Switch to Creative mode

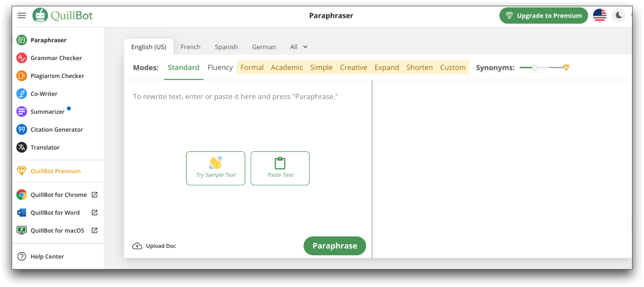tap(353, 68)
